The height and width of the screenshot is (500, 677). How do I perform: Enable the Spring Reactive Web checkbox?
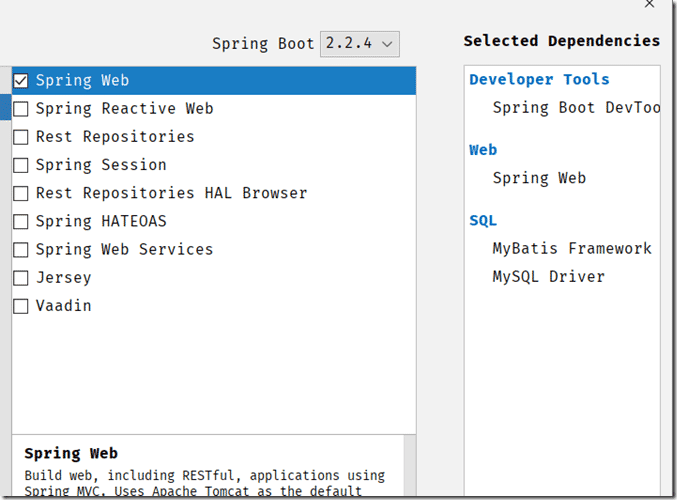20,109
